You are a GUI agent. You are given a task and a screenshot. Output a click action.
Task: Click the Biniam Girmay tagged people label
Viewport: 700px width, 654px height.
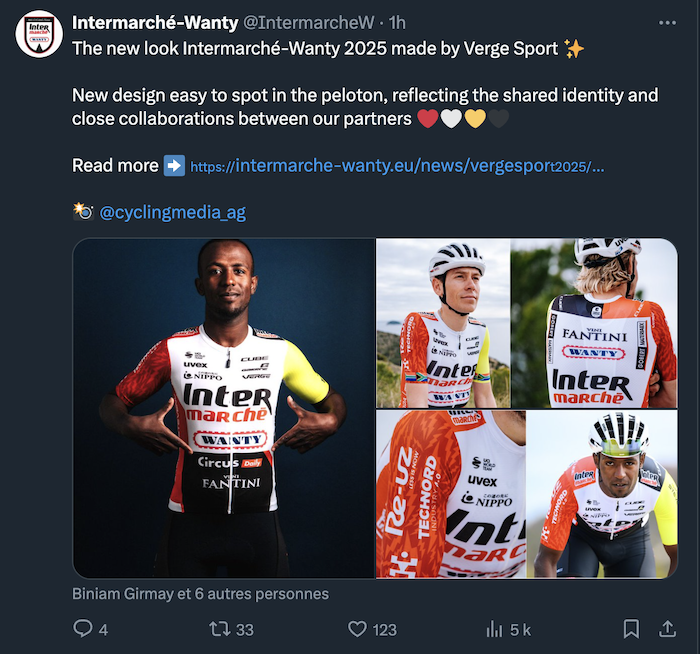click(200, 593)
